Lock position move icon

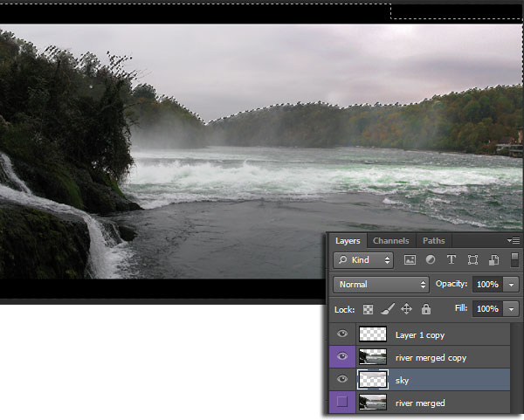click(406, 309)
